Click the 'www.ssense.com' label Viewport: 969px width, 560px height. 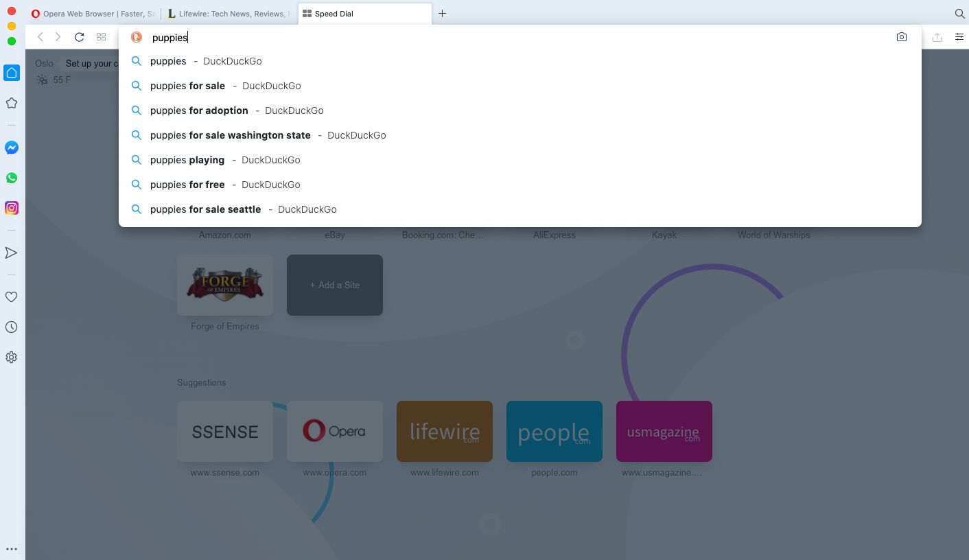pos(225,472)
